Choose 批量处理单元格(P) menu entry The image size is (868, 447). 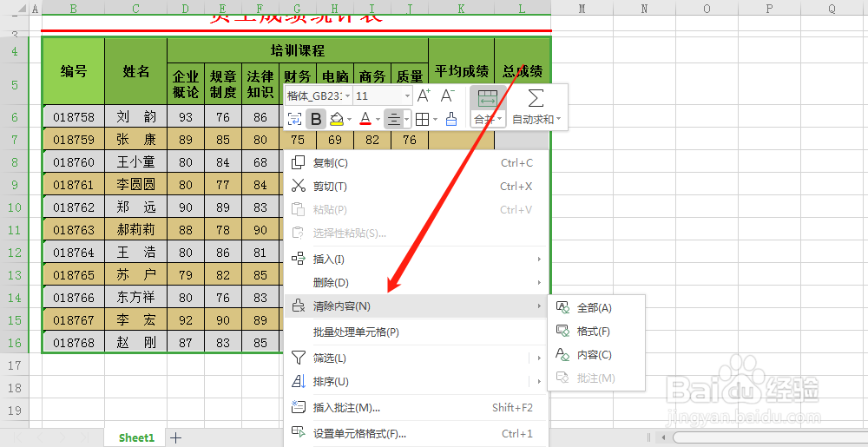pyautogui.click(x=416, y=332)
